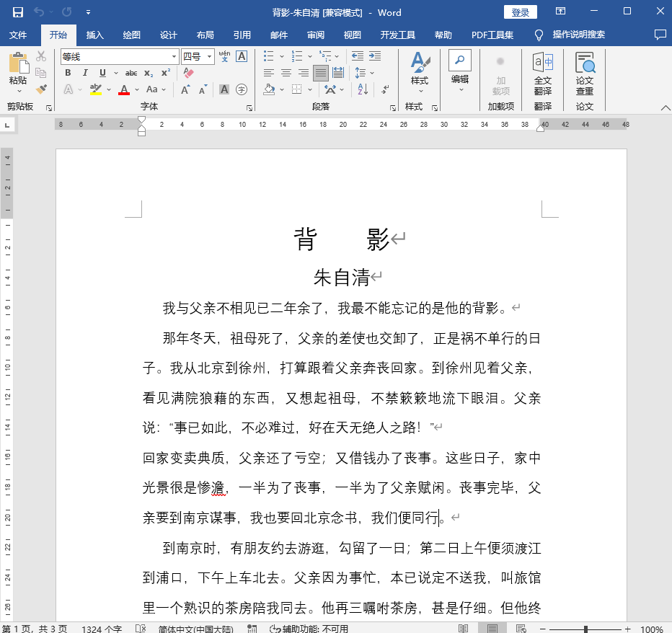
Task: Open the 字体 font dialog launcher
Action: (249, 108)
